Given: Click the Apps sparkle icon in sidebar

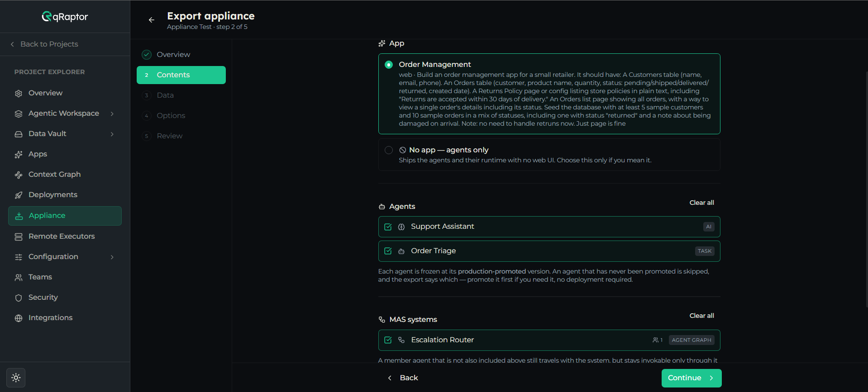Looking at the screenshot, I should [19, 154].
